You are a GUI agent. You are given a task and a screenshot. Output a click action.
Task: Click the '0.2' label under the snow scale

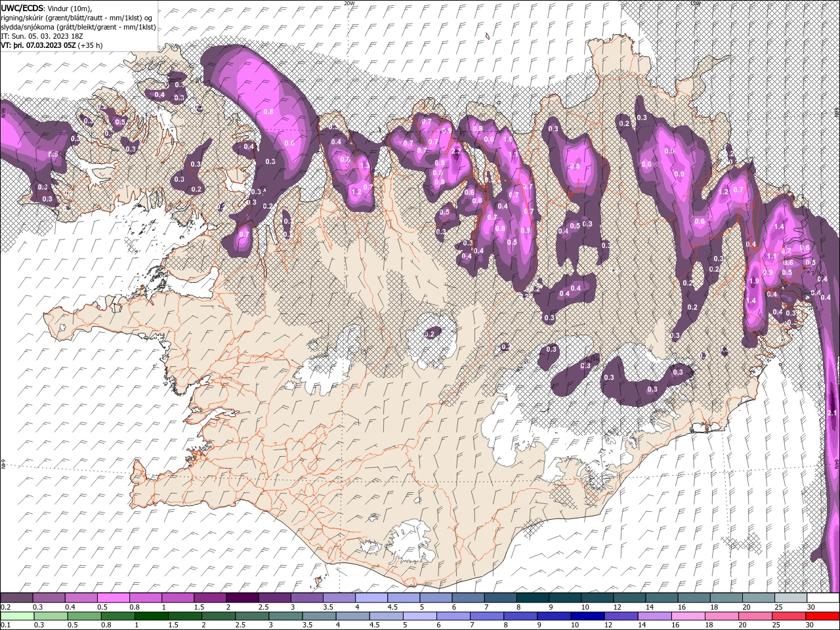click(5, 607)
